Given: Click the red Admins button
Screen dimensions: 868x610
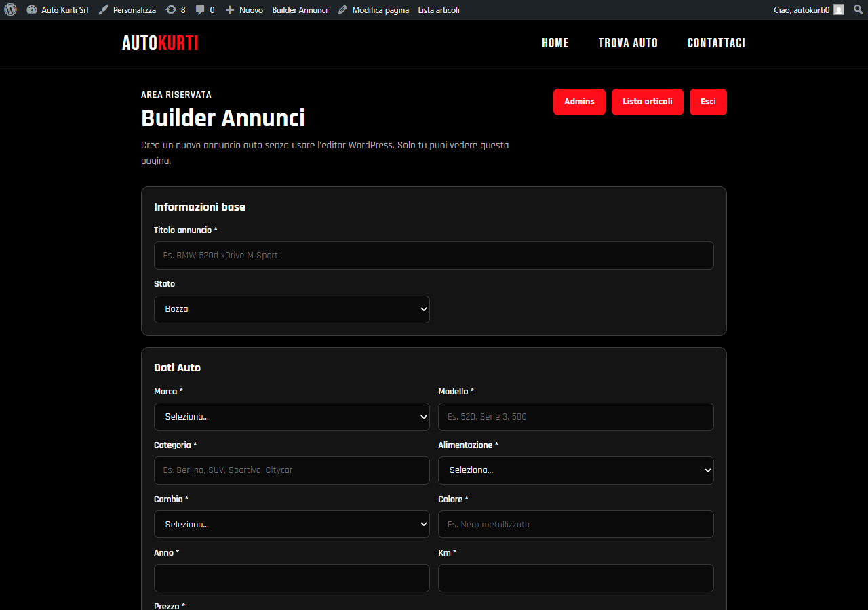Looking at the screenshot, I should click(579, 102).
